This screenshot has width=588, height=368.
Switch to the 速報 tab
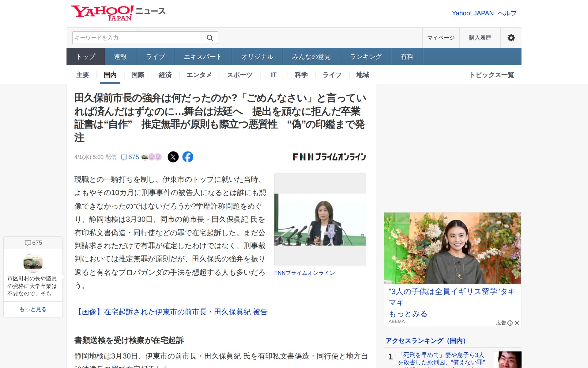pyautogui.click(x=120, y=57)
